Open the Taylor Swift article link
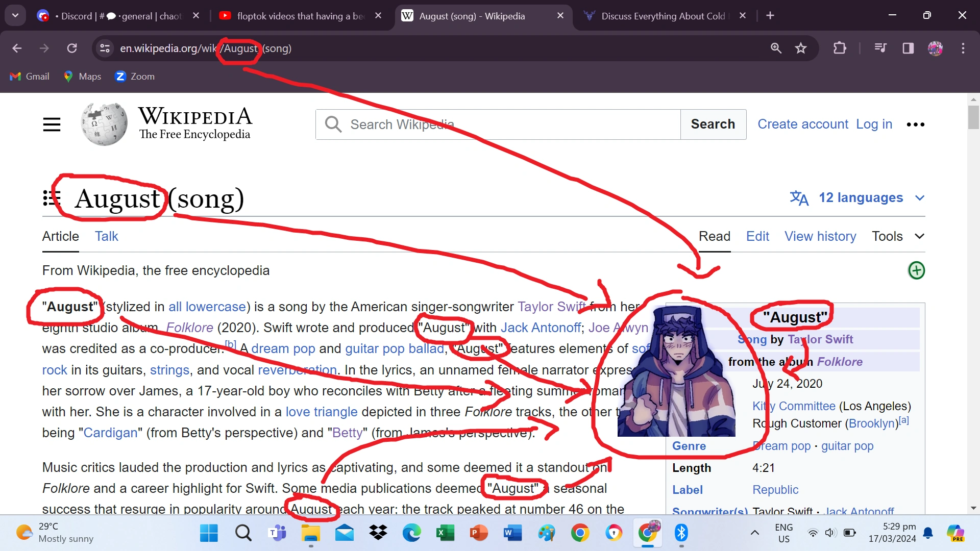The height and width of the screenshot is (551, 980). pyautogui.click(x=551, y=307)
